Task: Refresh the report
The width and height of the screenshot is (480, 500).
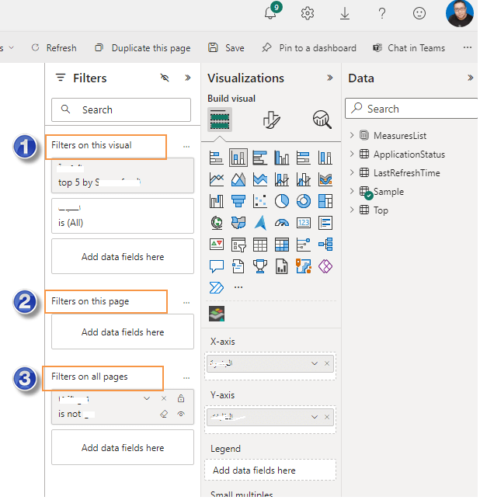Action: pyautogui.click(x=54, y=48)
